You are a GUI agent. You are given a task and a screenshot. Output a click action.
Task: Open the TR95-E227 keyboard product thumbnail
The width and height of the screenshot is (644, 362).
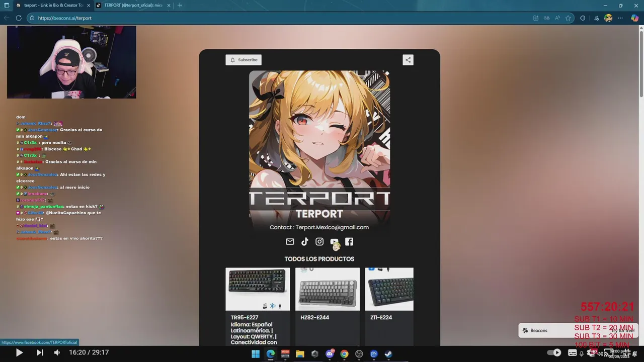258,289
